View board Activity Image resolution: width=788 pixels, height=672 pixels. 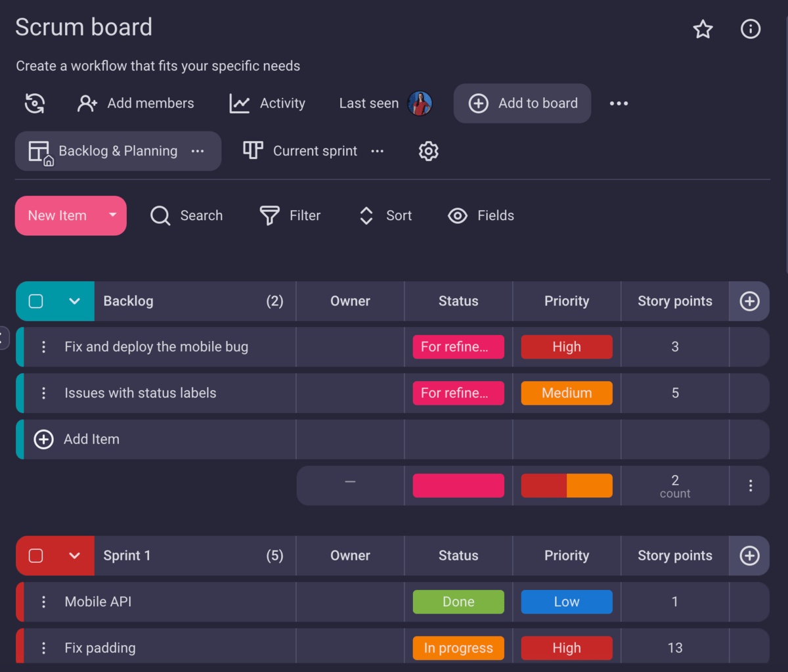coord(267,103)
